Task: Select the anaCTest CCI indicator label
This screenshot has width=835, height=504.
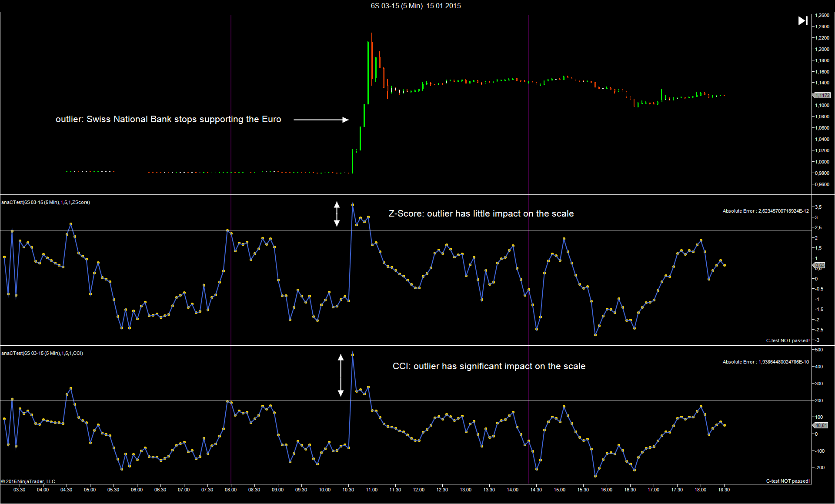Action: 42,353
